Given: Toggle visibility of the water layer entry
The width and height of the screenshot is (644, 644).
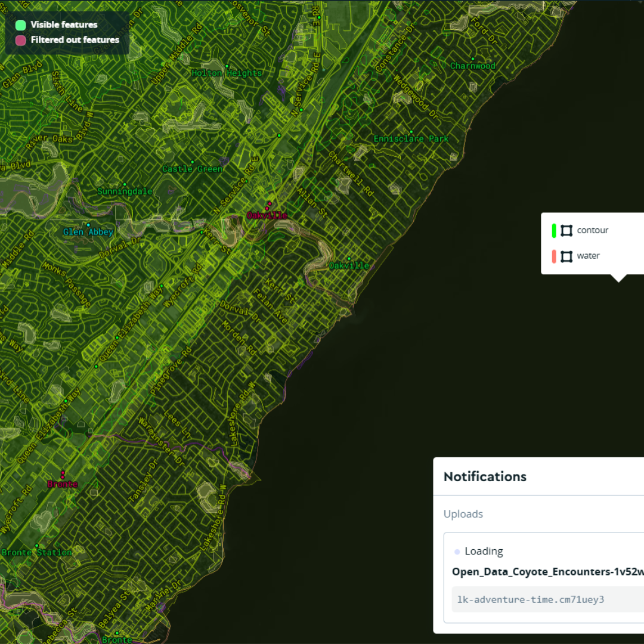Looking at the screenshot, I should click(588, 256).
